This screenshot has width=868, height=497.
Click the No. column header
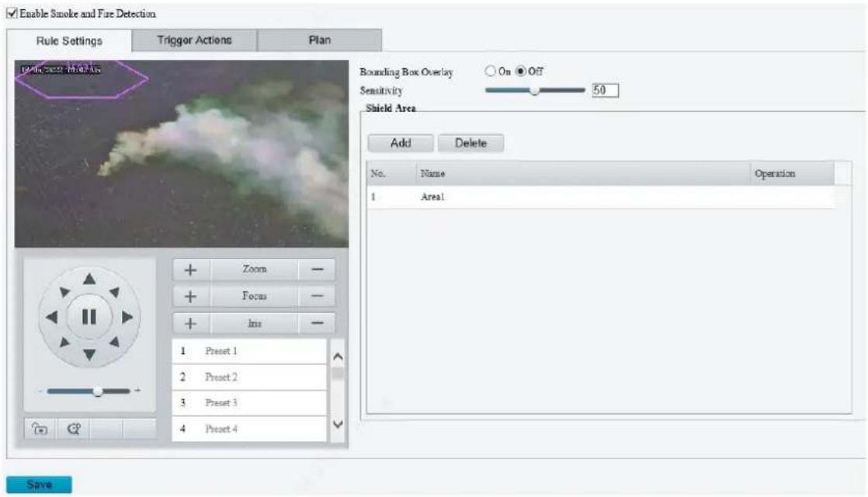click(391, 173)
